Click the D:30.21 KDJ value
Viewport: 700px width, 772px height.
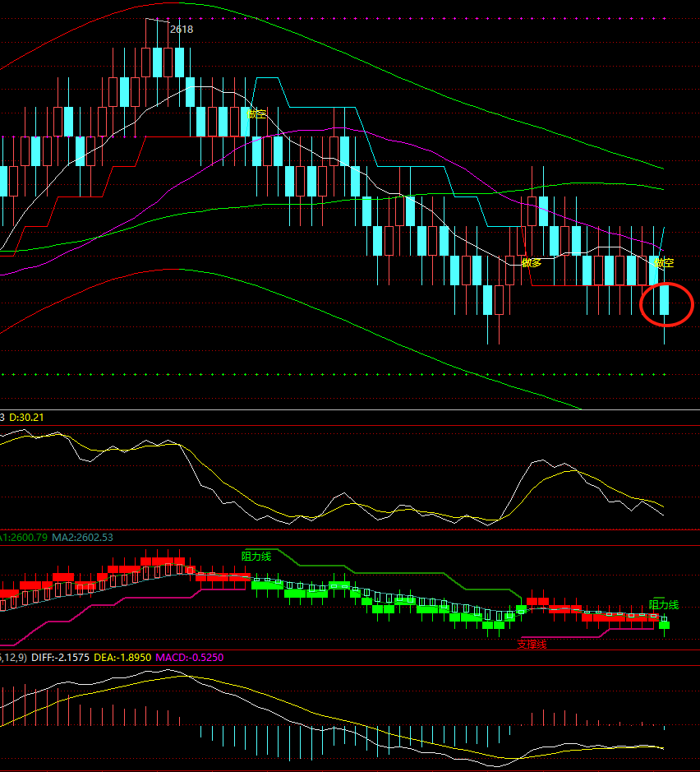click(x=26, y=418)
